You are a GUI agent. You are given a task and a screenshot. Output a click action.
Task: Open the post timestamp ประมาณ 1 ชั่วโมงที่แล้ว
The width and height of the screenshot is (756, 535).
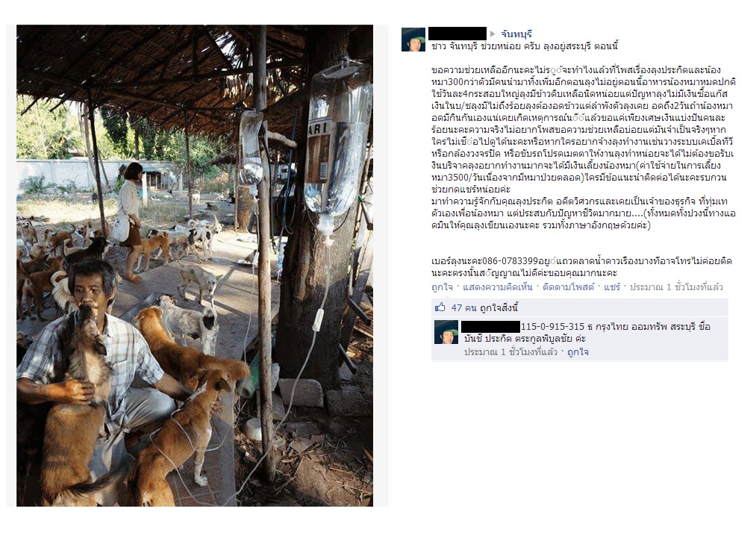point(676,287)
